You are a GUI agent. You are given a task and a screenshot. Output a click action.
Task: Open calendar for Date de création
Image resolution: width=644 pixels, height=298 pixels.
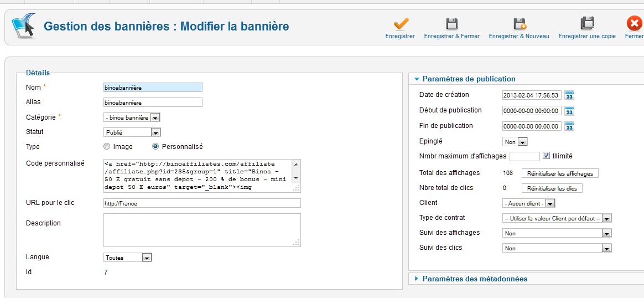click(x=569, y=95)
